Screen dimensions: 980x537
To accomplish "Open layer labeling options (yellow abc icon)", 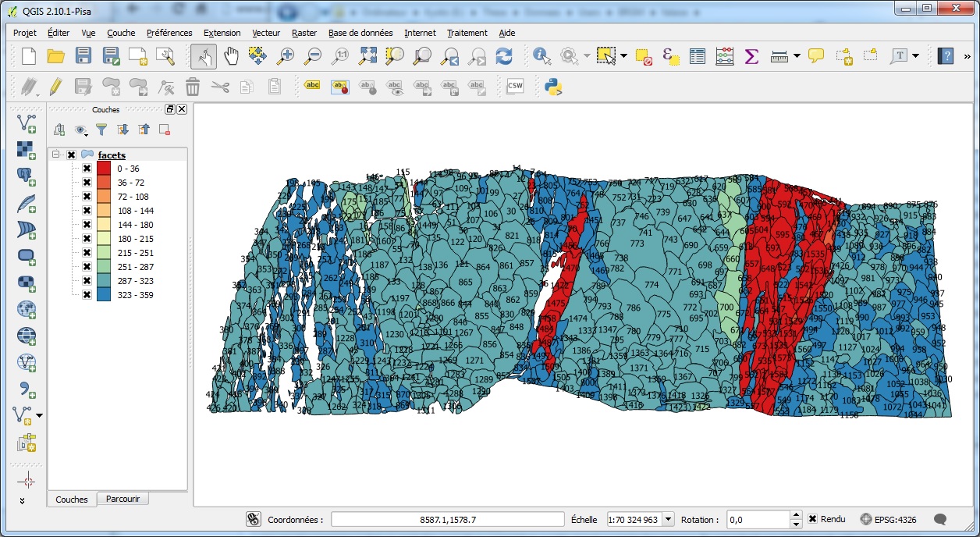I will [x=312, y=86].
